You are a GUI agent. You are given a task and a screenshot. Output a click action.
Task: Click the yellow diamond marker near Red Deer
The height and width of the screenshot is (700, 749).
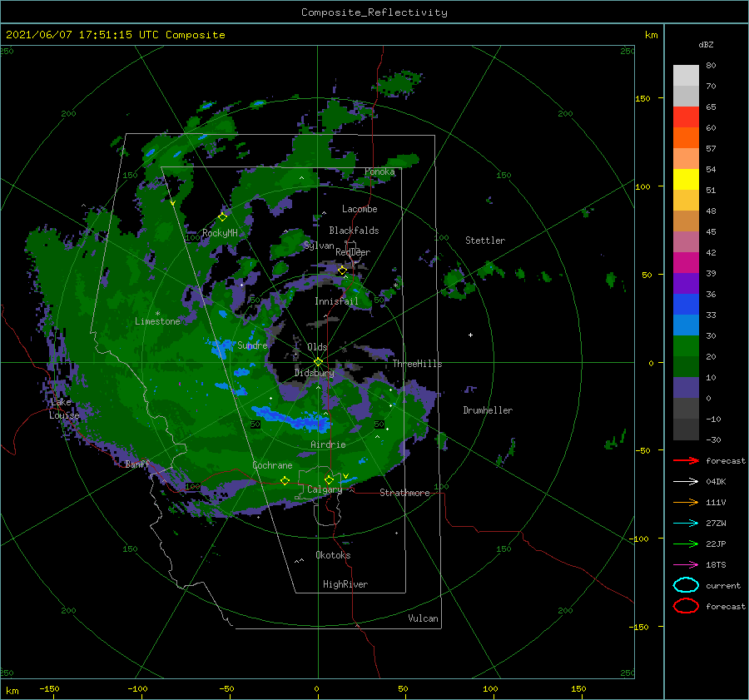point(343,271)
